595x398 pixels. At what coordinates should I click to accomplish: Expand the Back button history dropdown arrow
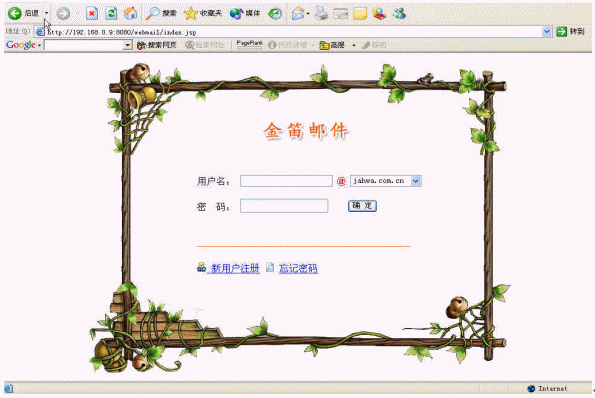coord(47,13)
